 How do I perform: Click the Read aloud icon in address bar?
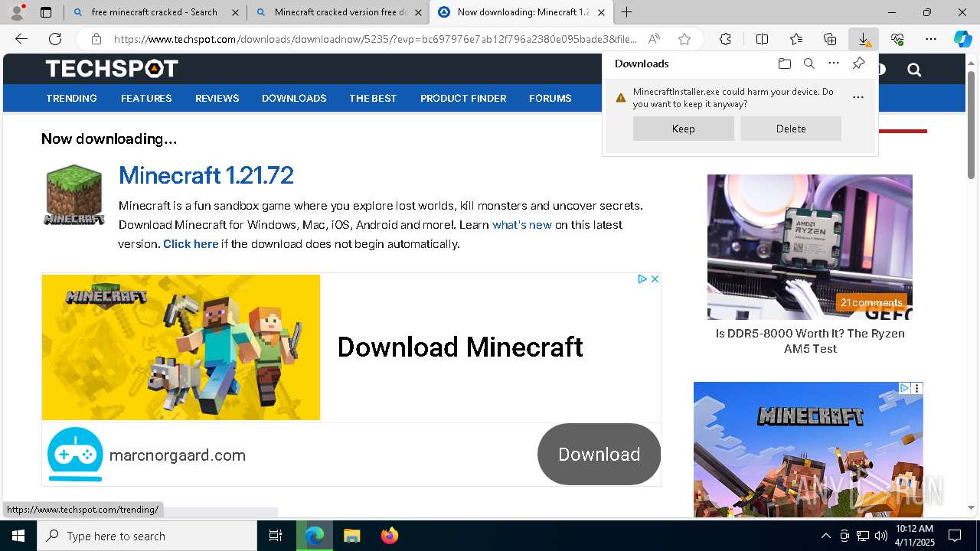[654, 39]
